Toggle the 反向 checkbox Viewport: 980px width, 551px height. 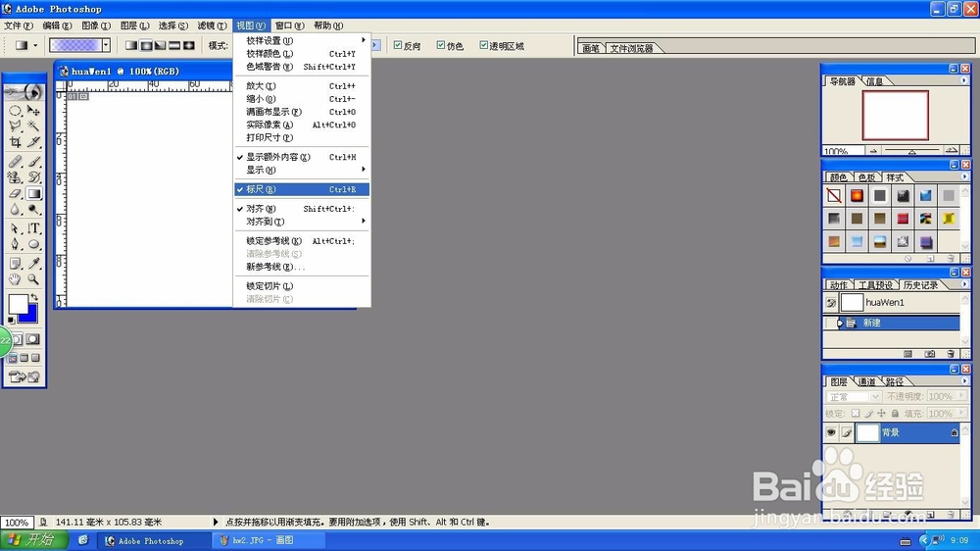pyautogui.click(x=398, y=45)
